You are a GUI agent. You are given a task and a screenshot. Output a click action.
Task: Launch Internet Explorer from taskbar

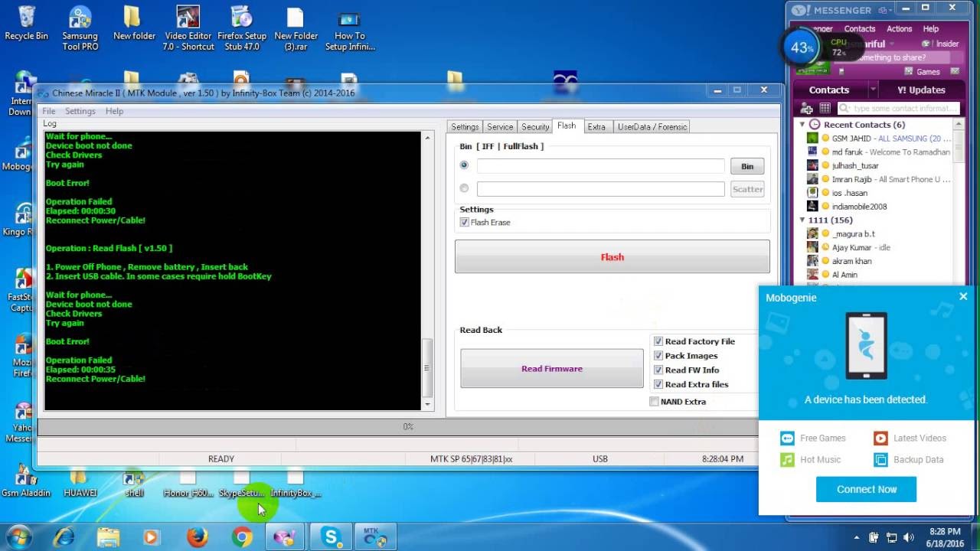(x=64, y=537)
